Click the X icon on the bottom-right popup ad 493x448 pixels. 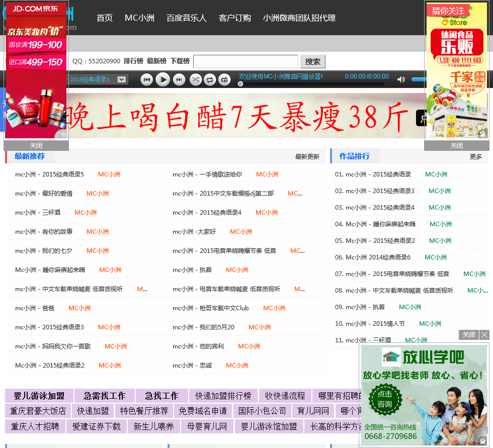(484, 335)
